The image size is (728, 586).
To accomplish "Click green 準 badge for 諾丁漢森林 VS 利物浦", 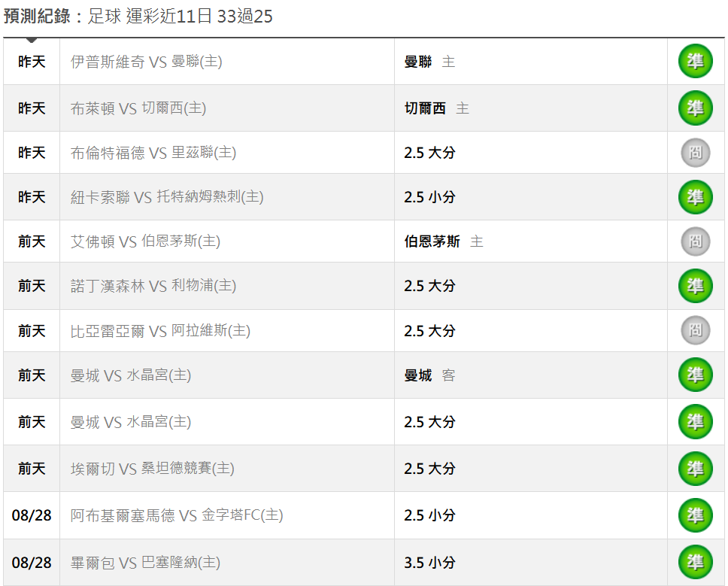I will point(695,286).
